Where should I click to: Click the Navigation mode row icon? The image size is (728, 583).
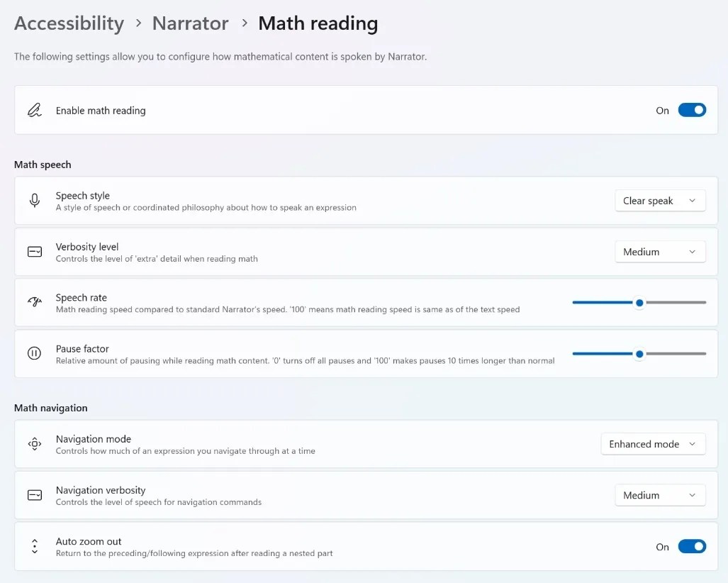click(x=34, y=444)
